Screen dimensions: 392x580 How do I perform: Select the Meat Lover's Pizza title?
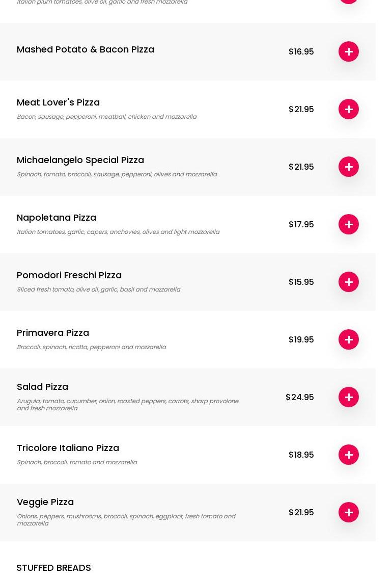click(58, 102)
